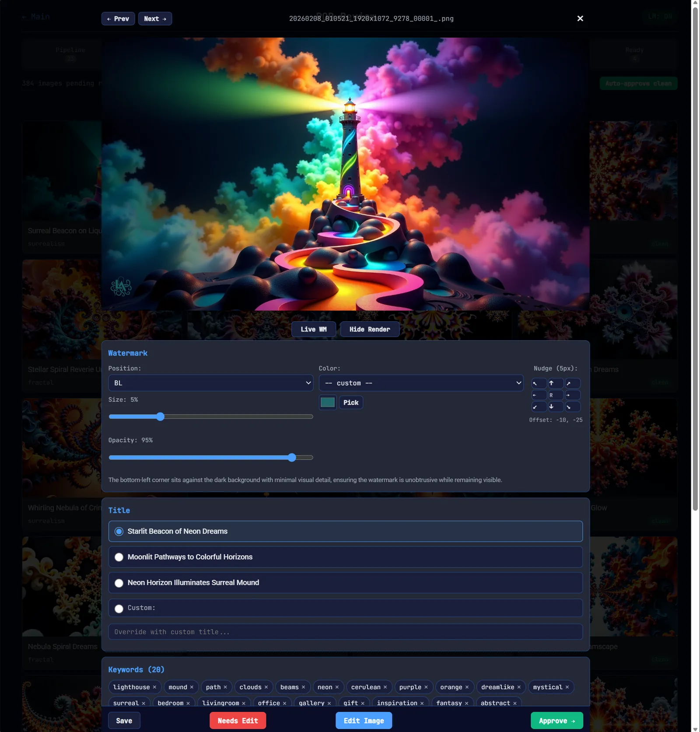Nudge watermark up-right with diagonal arrow

click(x=573, y=384)
